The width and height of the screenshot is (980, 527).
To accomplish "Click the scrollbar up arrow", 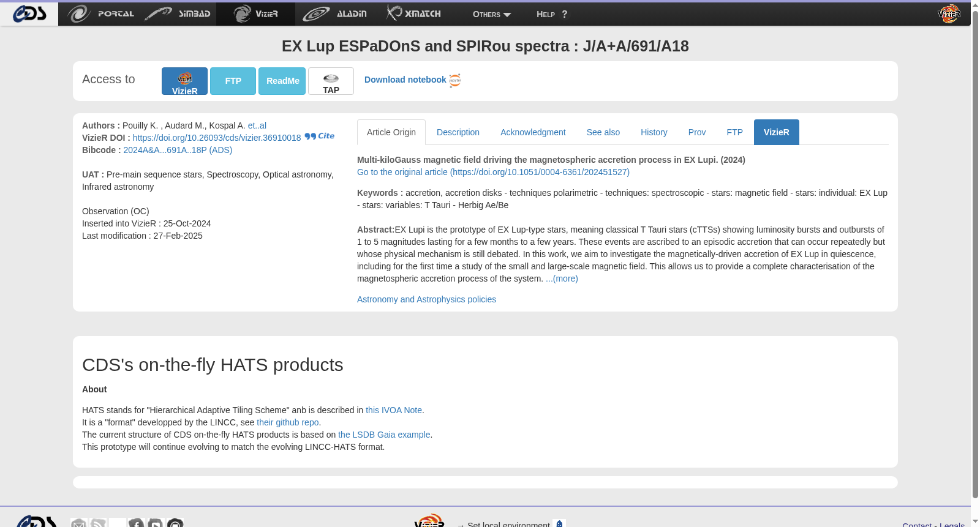I will pyautogui.click(x=975, y=5).
